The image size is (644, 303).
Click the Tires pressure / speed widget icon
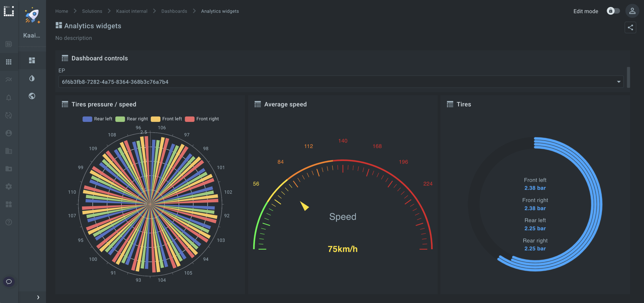[65, 104]
